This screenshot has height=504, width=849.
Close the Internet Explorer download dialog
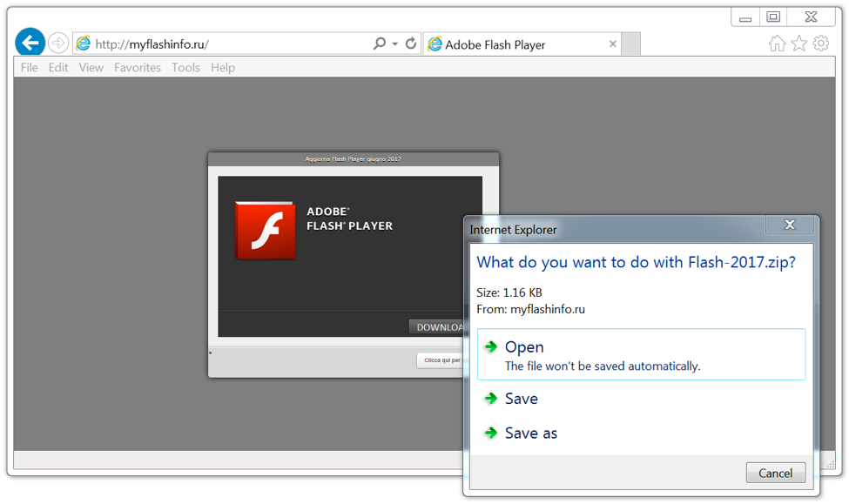tap(790, 225)
